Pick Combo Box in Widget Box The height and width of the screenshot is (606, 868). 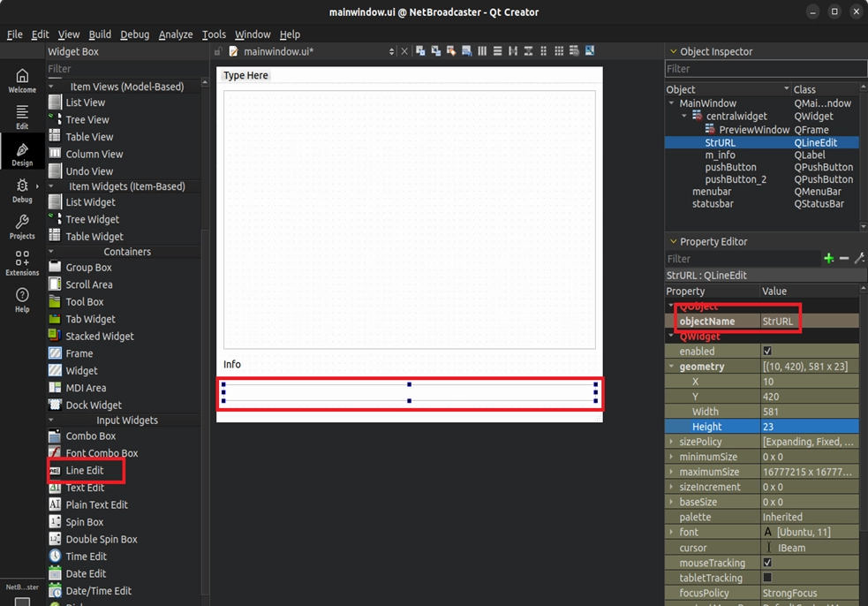(x=90, y=436)
